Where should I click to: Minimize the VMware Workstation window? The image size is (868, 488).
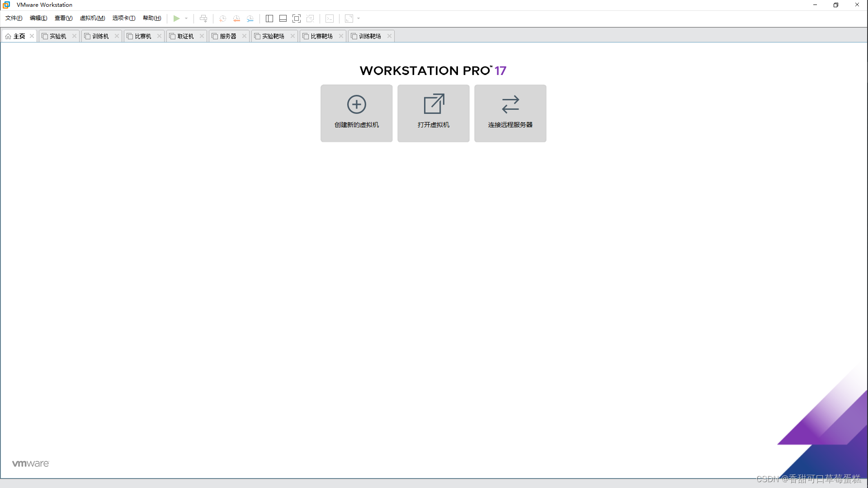pyautogui.click(x=815, y=5)
